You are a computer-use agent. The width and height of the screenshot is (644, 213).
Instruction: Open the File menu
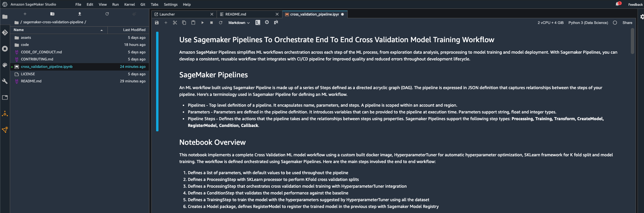[78, 4]
